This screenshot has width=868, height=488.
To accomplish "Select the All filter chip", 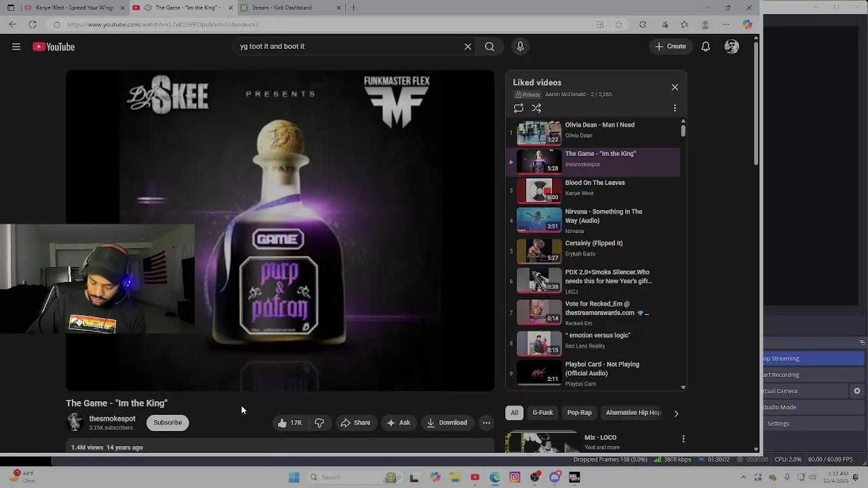I will 515,413.
